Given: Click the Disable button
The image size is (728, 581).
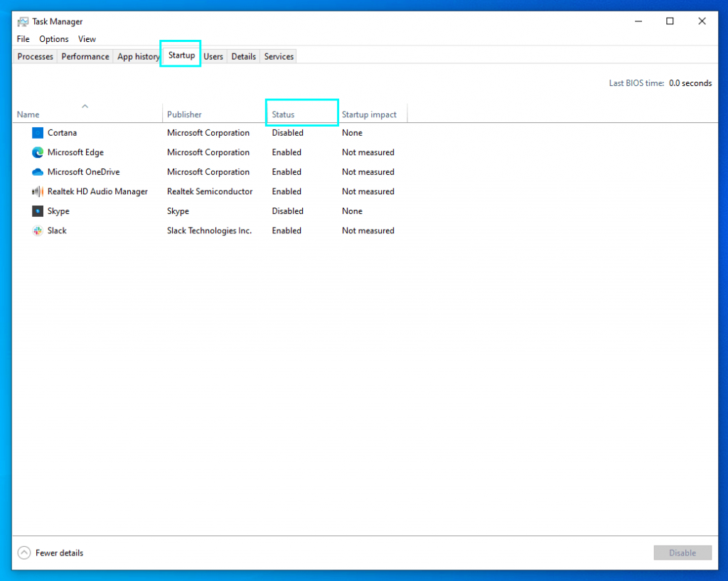Looking at the screenshot, I should [x=682, y=553].
